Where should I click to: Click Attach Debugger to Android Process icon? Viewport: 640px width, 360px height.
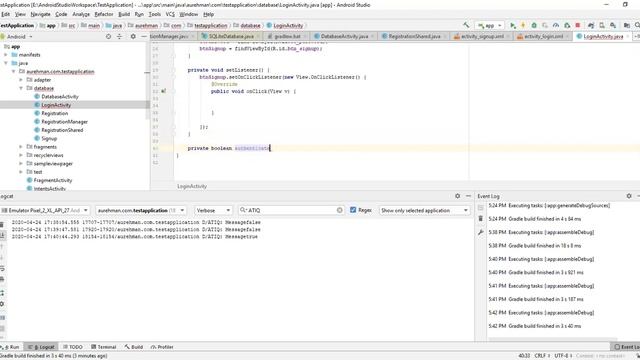click(x=567, y=25)
